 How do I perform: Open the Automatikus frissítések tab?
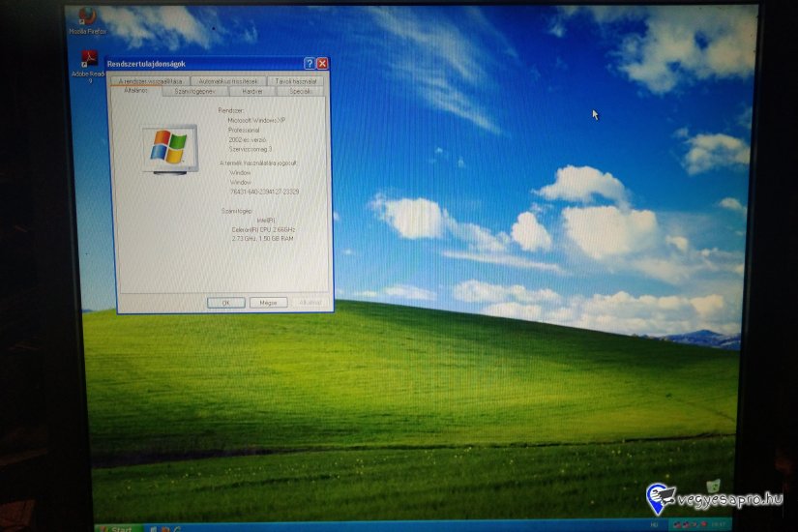tap(228, 81)
